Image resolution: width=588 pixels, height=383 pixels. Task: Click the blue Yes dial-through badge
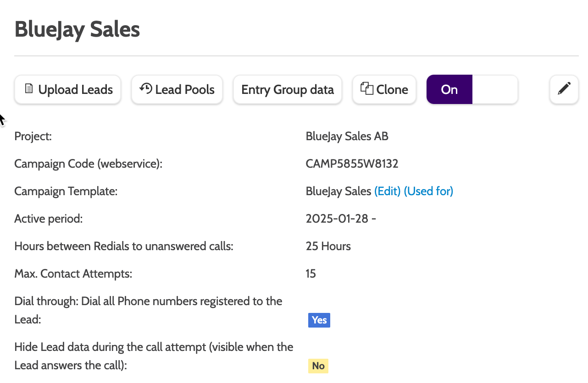click(x=319, y=320)
